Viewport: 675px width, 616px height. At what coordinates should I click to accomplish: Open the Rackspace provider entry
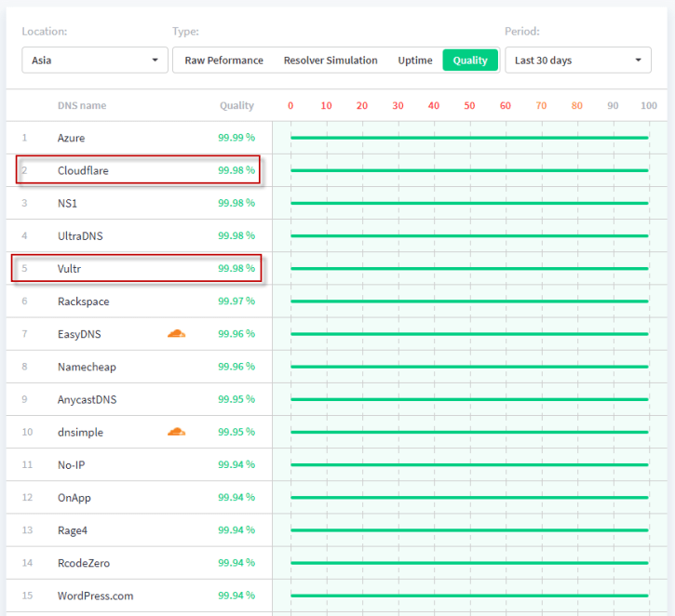84,301
